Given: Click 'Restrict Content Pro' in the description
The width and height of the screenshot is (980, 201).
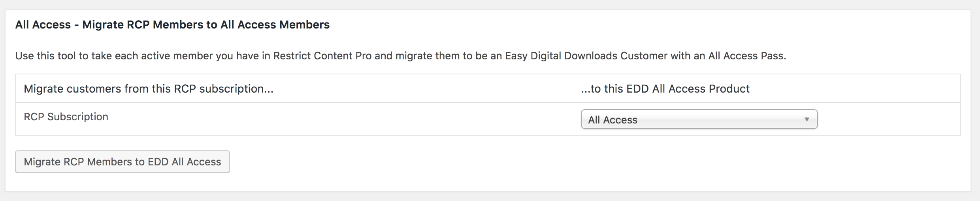Looking at the screenshot, I should (322, 56).
